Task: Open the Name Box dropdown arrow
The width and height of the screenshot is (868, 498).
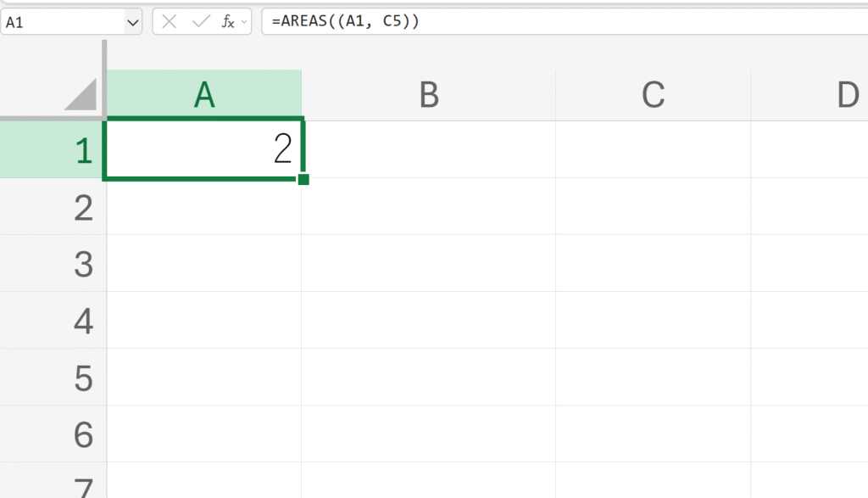Action: tap(133, 22)
